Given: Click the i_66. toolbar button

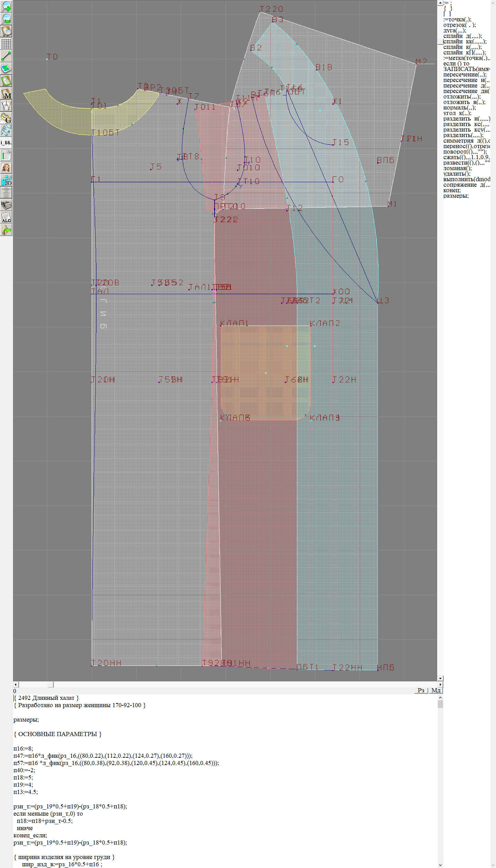Looking at the screenshot, I should coord(6,143).
